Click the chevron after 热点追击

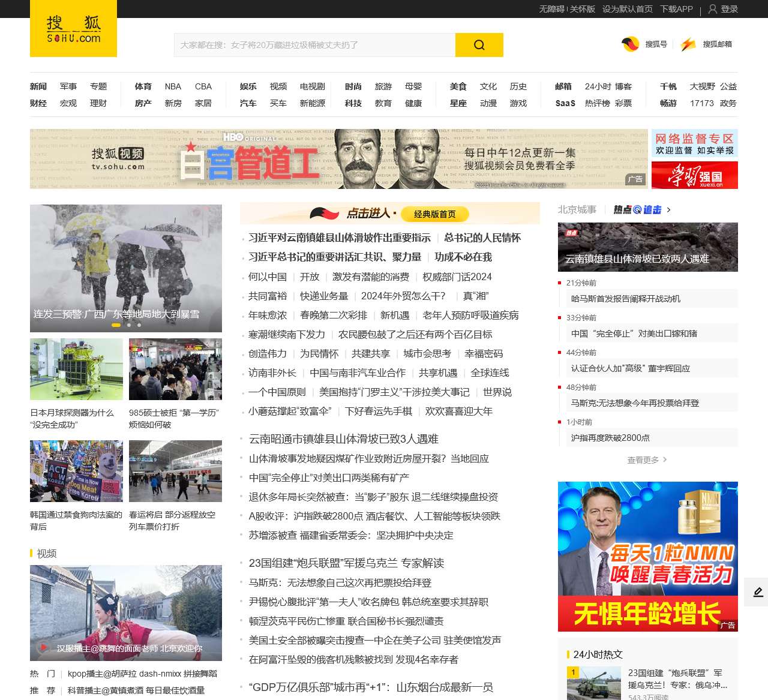668,211
